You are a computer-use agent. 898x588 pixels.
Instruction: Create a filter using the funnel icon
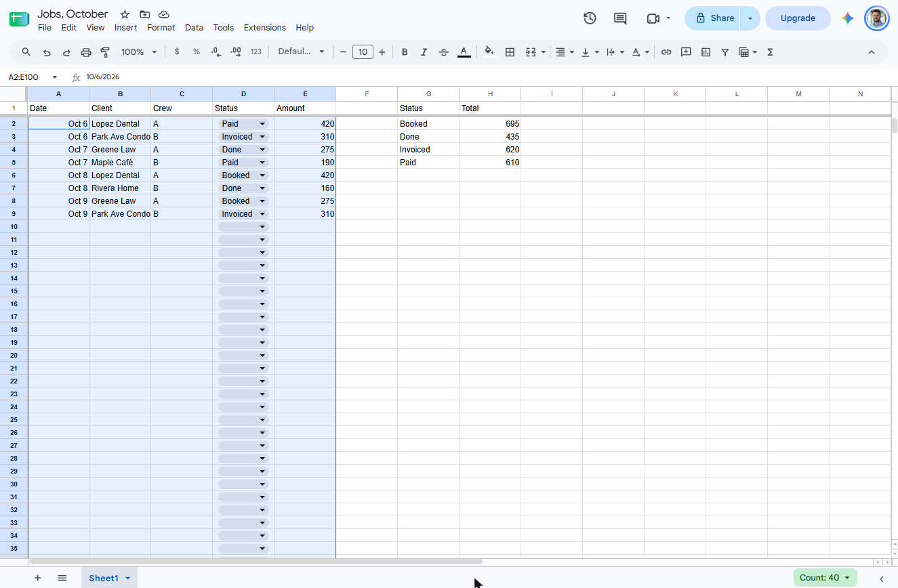[725, 52]
